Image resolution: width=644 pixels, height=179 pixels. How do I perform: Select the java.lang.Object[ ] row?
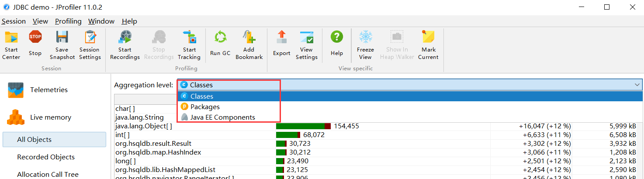(x=378, y=126)
